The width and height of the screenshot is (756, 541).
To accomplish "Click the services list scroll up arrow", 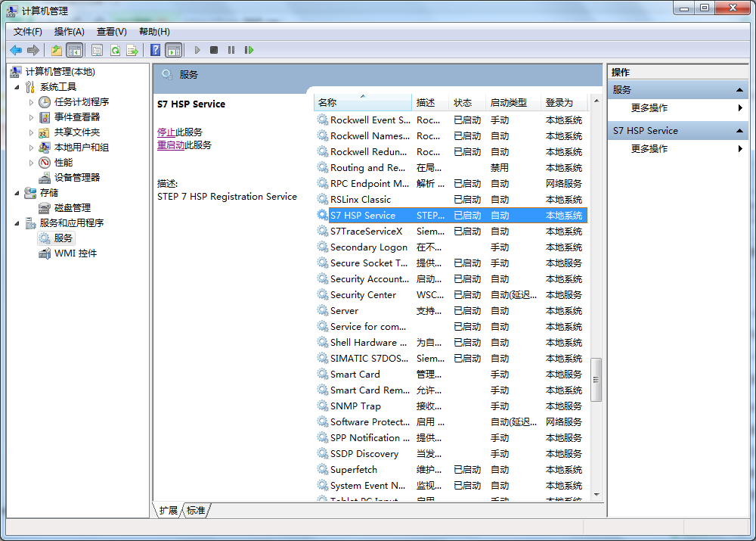I will coord(596,101).
